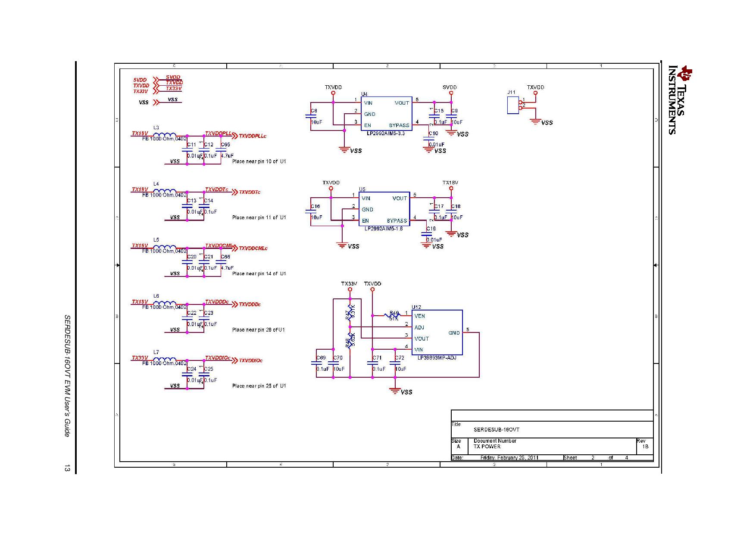Select the TXVDDPLLc off-page connector arrow
This screenshot has width=756, height=534.
click(235, 136)
